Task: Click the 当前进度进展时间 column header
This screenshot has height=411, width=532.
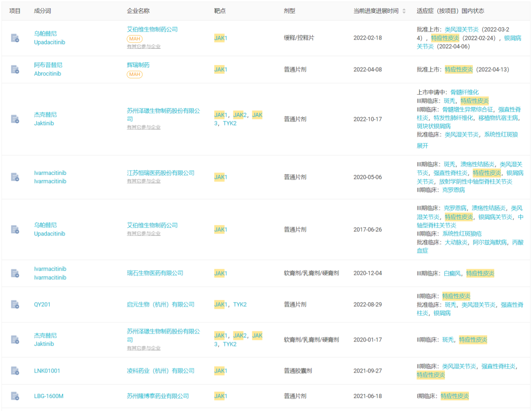Action: 376,11
